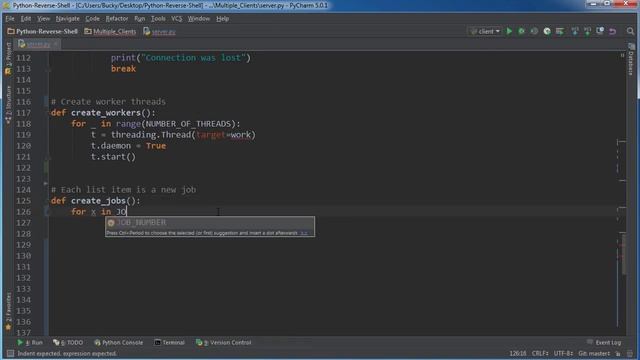Open line separator CRLF selector

[x=540, y=353]
